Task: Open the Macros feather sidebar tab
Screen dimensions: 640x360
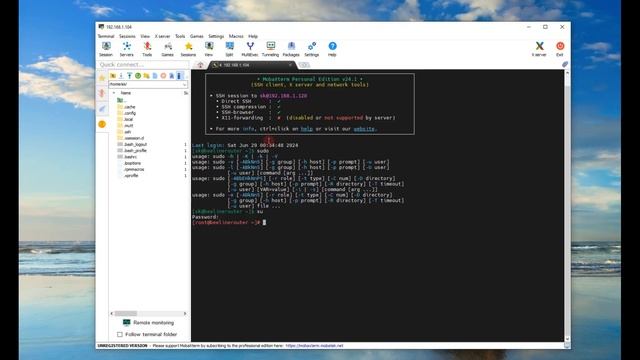Action: (x=102, y=109)
